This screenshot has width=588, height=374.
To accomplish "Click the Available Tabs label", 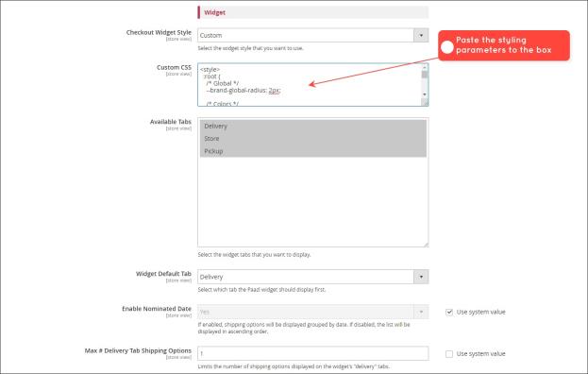I will pyautogui.click(x=171, y=122).
